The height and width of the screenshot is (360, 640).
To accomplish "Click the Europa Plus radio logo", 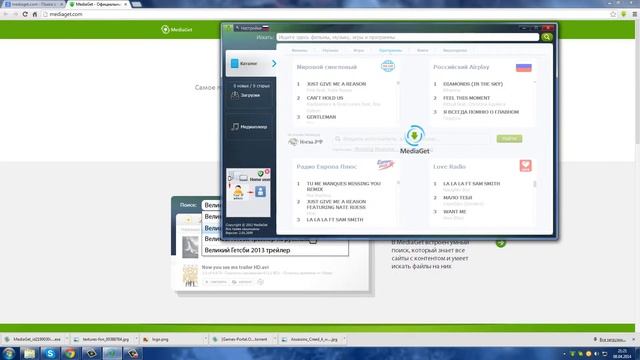I will point(385,165).
